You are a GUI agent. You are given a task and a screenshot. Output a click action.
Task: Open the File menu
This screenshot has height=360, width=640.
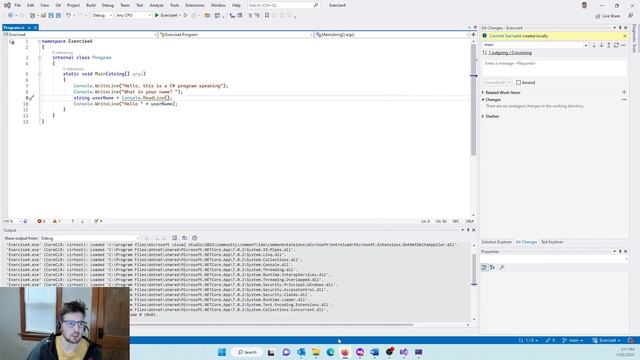[17, 5]
